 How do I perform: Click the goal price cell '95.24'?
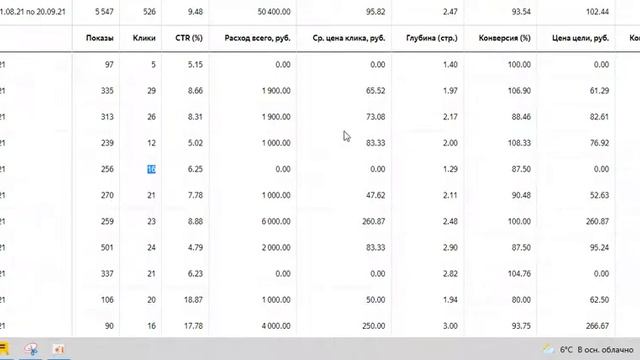(x=599, y=247)
